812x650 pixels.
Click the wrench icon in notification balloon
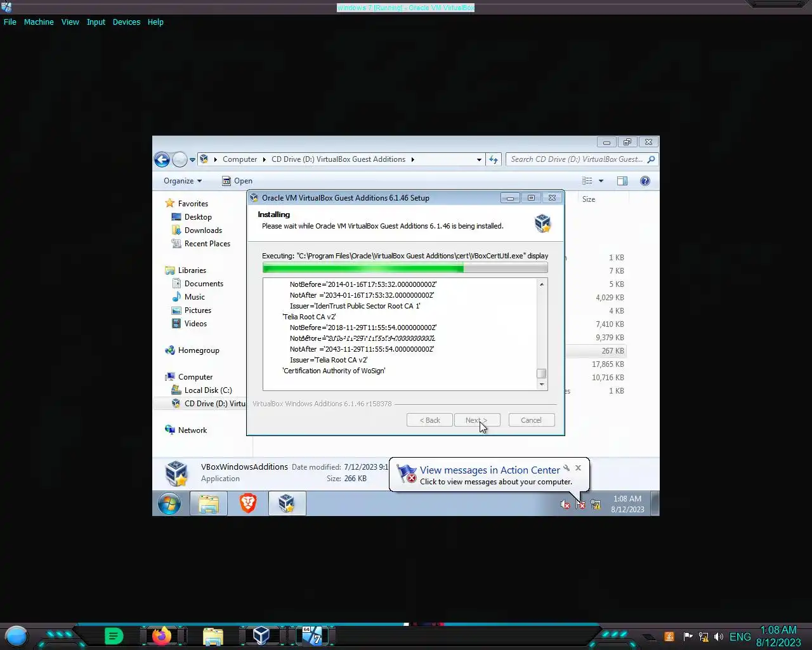(x=566, y=468)
